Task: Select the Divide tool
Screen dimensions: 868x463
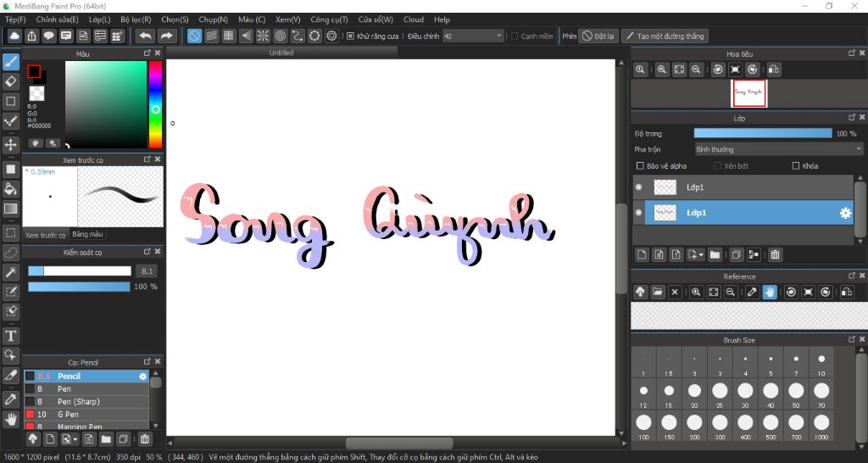Action: pos(10,375)
